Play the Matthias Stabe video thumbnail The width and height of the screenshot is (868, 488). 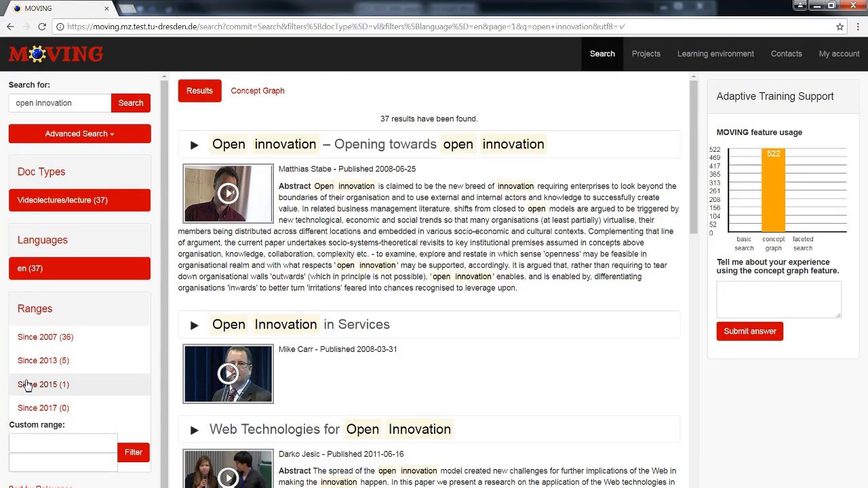coord(228,193)
